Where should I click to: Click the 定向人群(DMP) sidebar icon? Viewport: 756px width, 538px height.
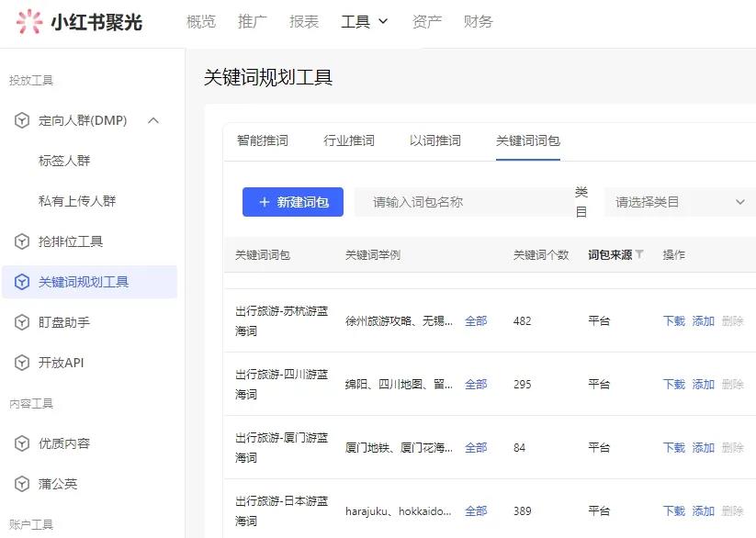20,120
